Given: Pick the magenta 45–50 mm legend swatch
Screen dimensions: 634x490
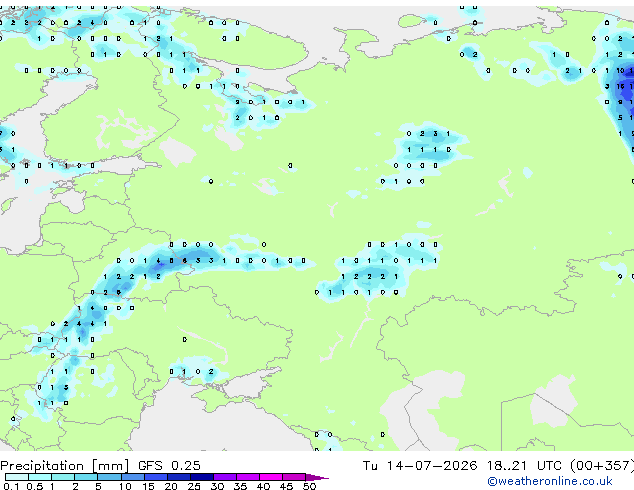Looking at the screenshot, I should (294, 477).
